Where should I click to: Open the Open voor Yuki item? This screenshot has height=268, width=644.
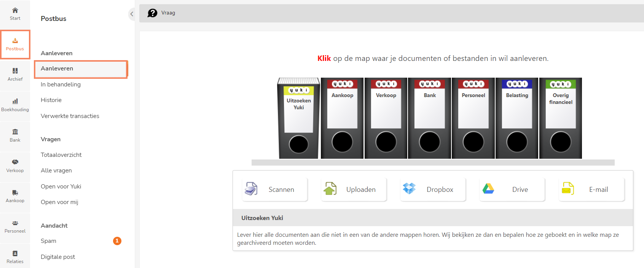point(61,187)
